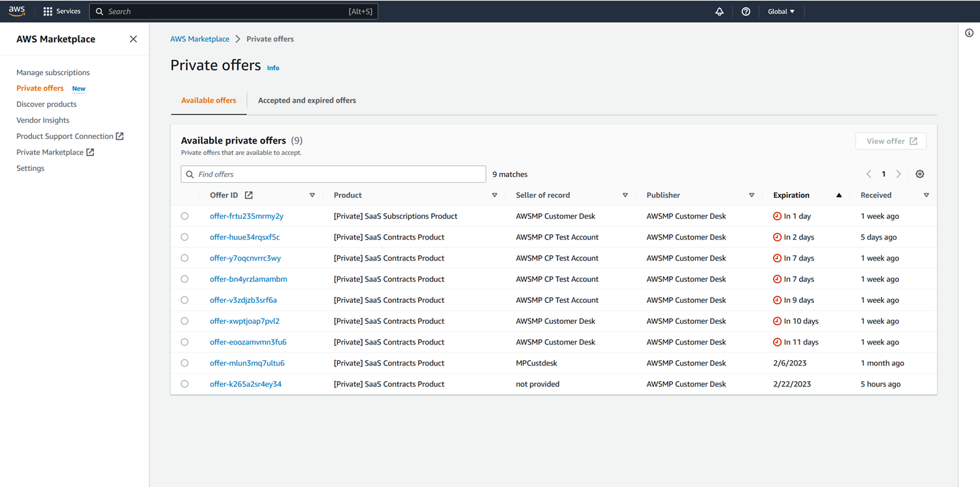Open the info panel icon at right edge
The image size is (980, 487).
pyautogui.click(x=969, y=33)
